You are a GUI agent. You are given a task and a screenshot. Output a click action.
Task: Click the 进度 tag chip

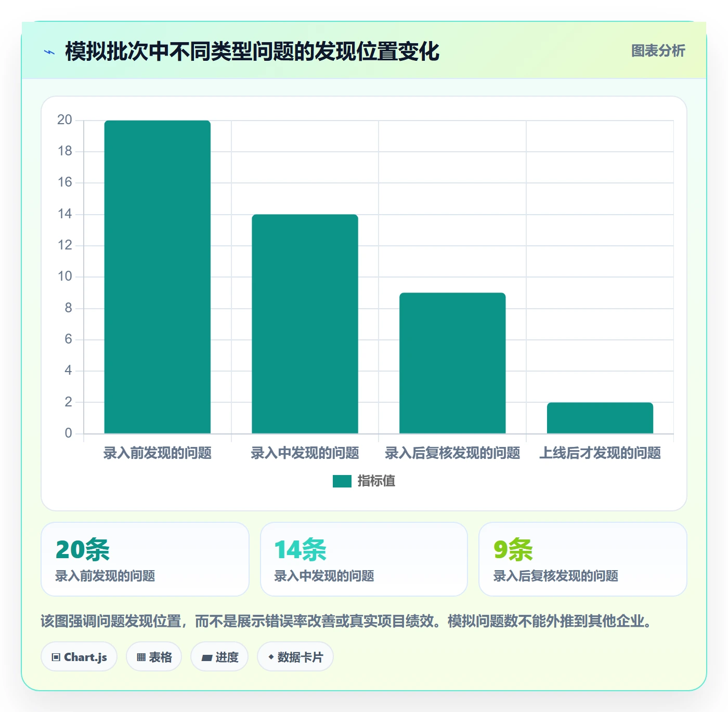coord(219,657)
